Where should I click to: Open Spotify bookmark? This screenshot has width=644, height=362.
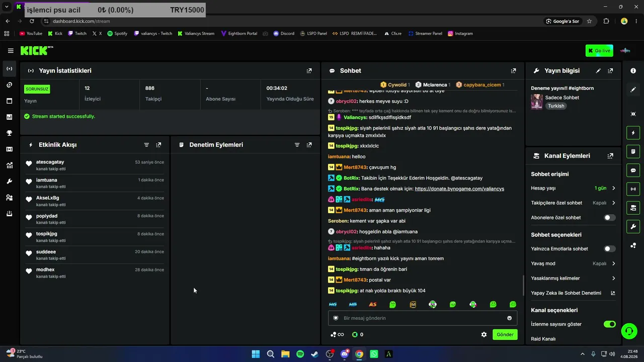(117, 34)
